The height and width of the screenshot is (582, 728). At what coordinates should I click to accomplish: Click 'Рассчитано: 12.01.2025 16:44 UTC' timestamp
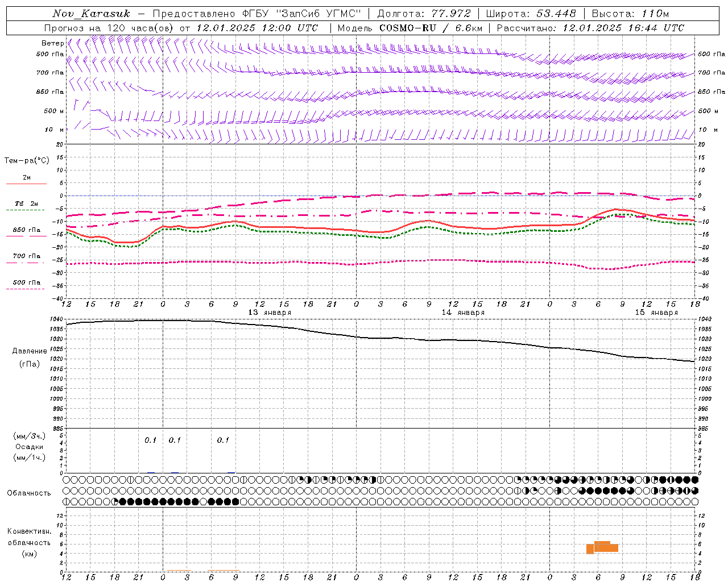click(x=590, y=28)
